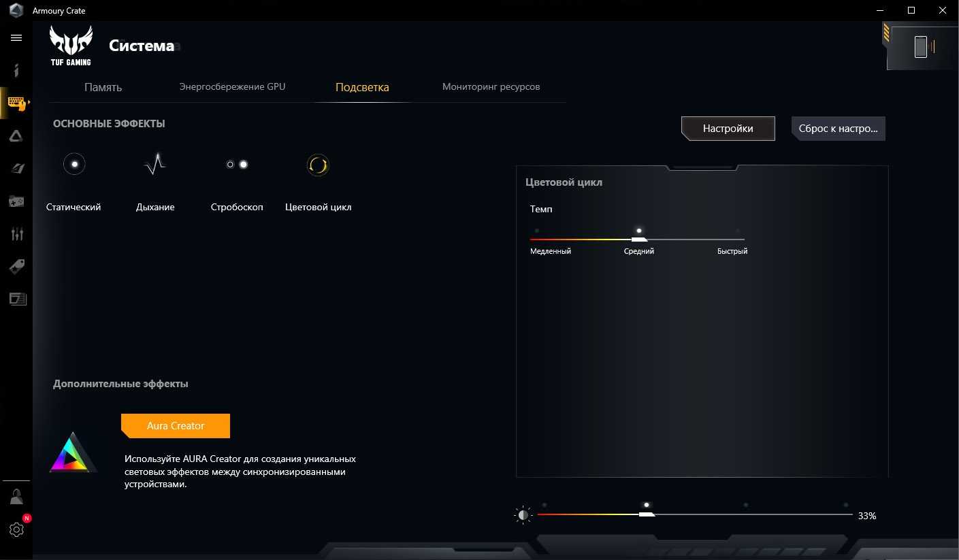Click the Настройки button
Image resolution: width=959 pixels, height=560 pixels.
click(x=728, y=129)
